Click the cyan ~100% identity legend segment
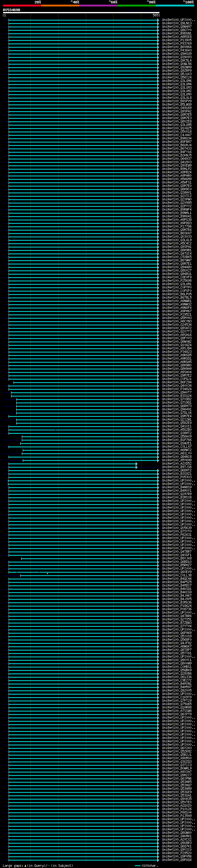197x868 pixels. point(175,6)
